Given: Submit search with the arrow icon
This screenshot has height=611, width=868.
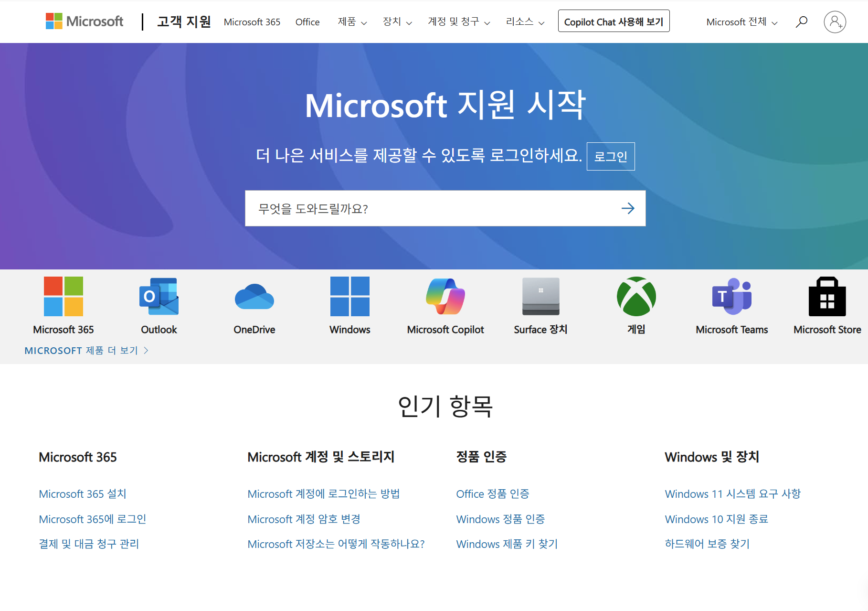Looking at the screenshot, I should 628,208.
